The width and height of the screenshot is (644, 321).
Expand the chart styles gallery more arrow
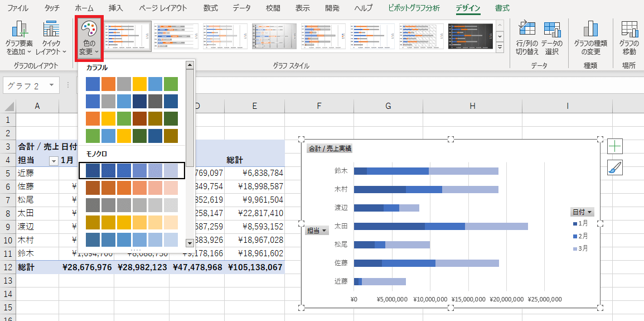click(500, 46)
